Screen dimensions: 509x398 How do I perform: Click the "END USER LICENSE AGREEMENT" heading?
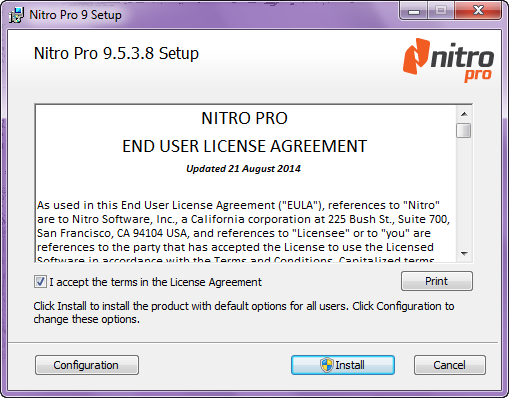tap(244, 146)
